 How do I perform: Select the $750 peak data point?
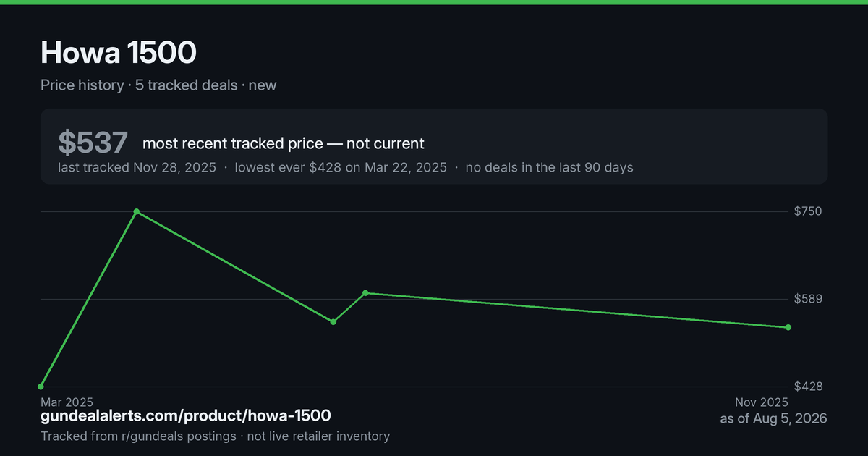(137, 211)
